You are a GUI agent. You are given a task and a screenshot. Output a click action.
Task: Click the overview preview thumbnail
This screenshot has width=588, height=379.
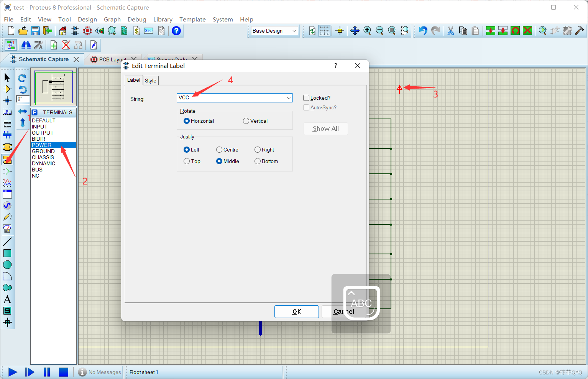(x=54, y=87)
